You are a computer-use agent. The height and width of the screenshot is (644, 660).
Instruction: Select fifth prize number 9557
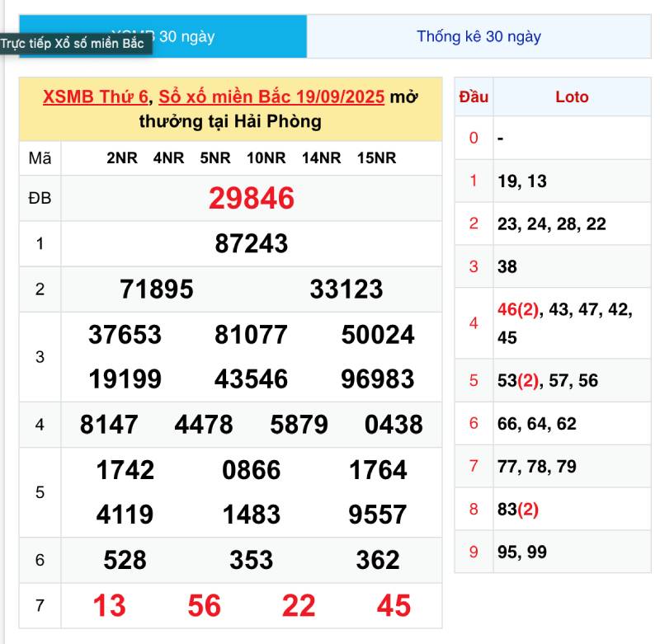(378, 515)
